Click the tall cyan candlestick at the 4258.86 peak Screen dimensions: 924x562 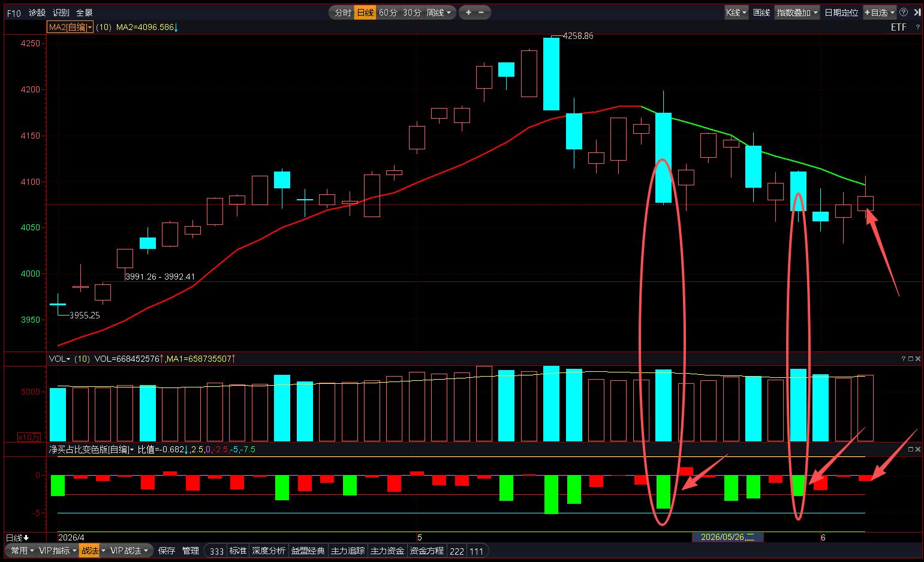click(551, 74)
